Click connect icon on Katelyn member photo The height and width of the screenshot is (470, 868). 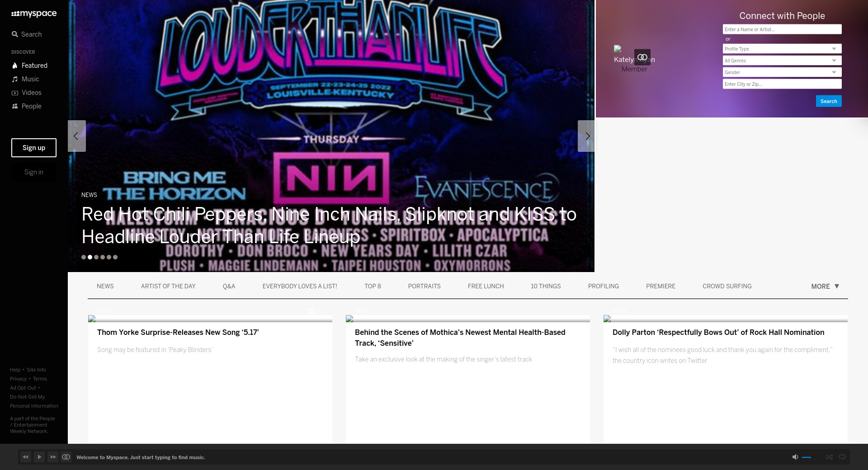pyautogui.click(x=642, y=57)
